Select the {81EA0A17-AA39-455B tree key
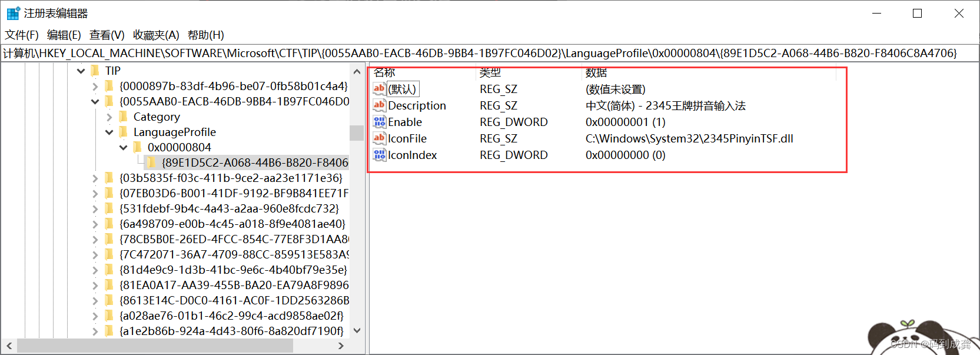Image resolution: width=980 pixels, height=355 pixels. (234, 285)
